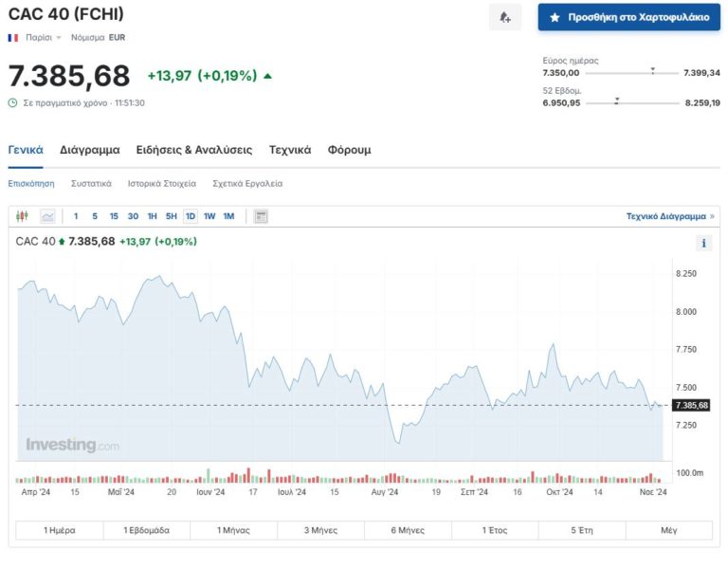Open Τεχνικό Διάγραμμα expander link

coord(670,216)
